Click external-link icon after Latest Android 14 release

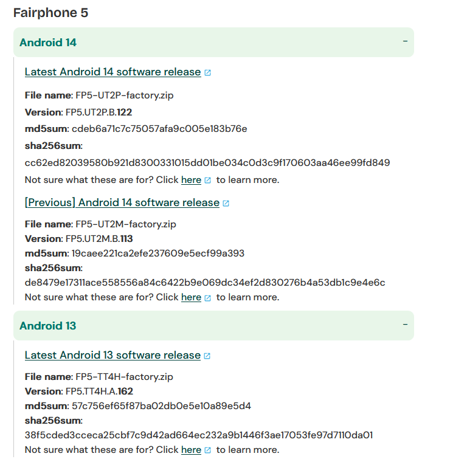point(208,72)
